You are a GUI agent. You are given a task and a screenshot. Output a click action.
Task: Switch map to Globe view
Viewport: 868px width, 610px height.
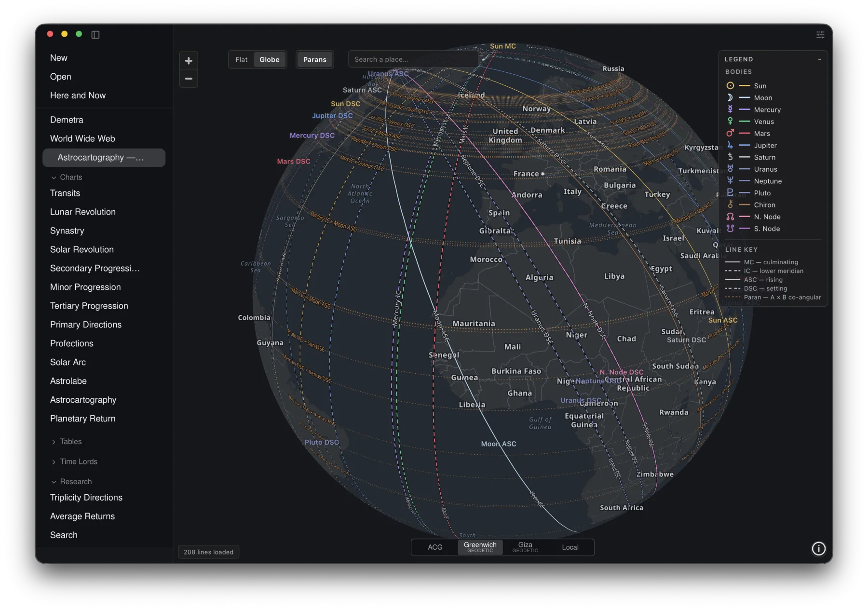click(x=269, y=60)
